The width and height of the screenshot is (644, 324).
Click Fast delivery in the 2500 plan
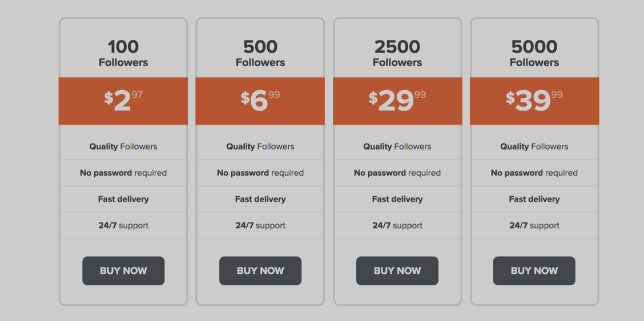click(x=397, y=199)
